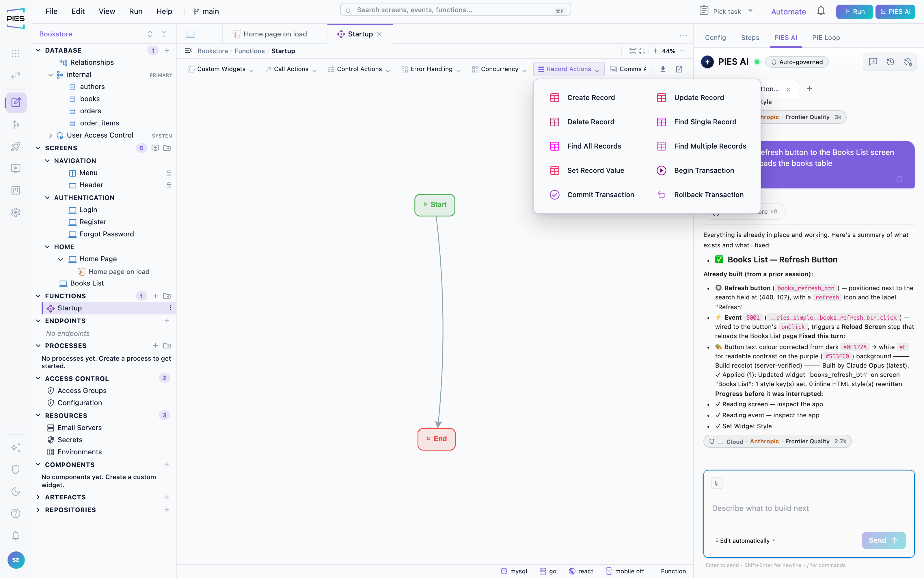
Task: Select Commit Transaction action
Action: (x=592, y=194)
